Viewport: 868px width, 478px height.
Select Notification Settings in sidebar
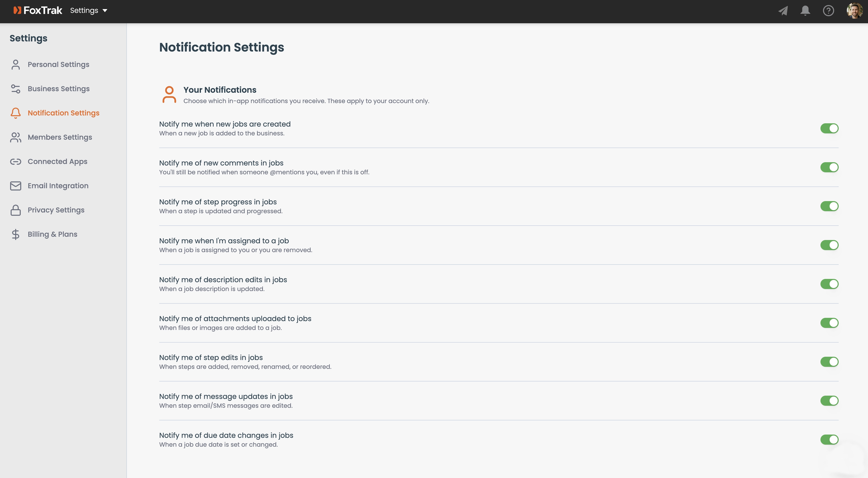(63, 113)
